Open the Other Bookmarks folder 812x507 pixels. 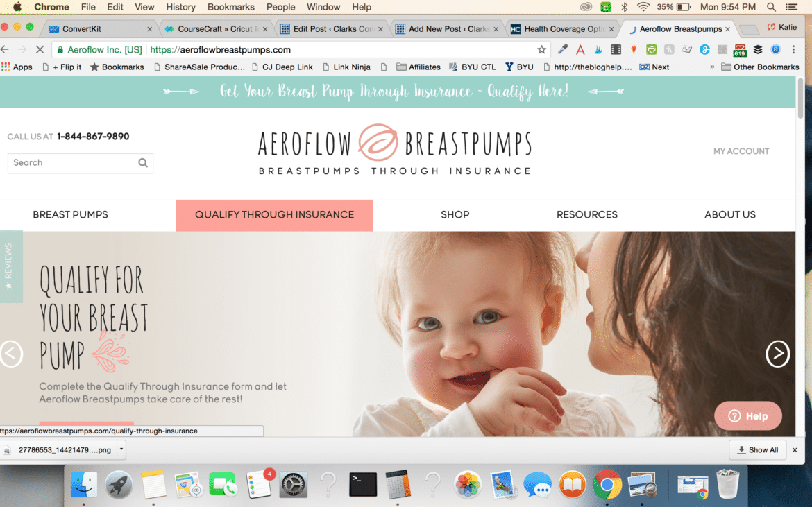(x=760, y=67)
